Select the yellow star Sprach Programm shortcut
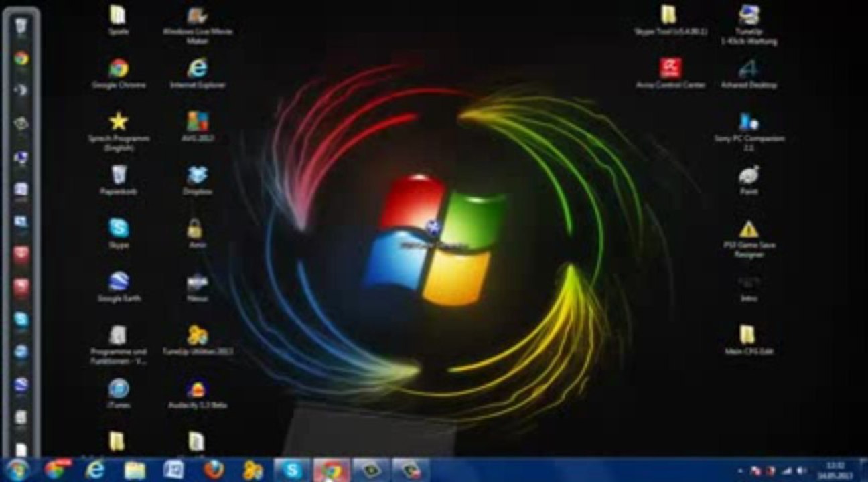 [x=119, y=130]
